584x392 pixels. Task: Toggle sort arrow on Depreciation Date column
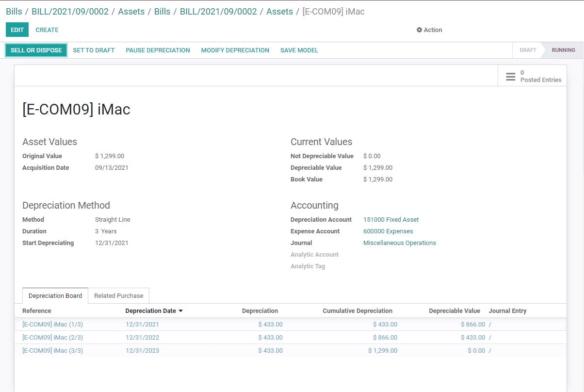[x=180, y=311]
